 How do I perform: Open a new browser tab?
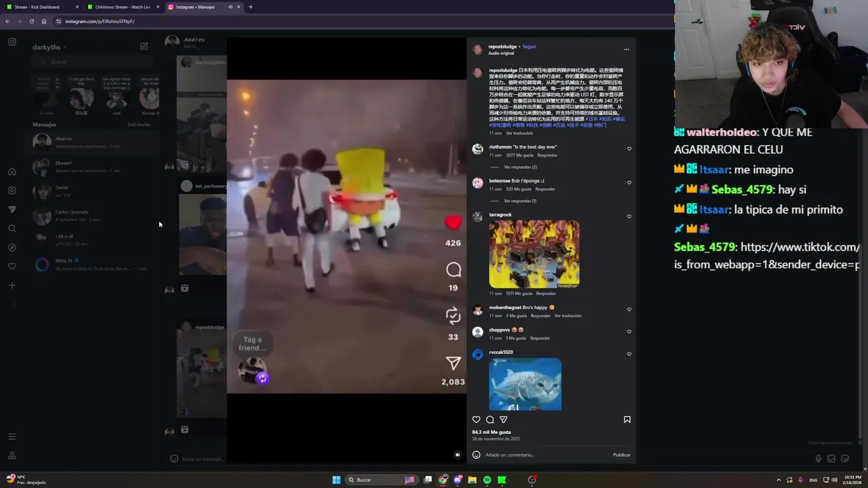tap(251, 7)
